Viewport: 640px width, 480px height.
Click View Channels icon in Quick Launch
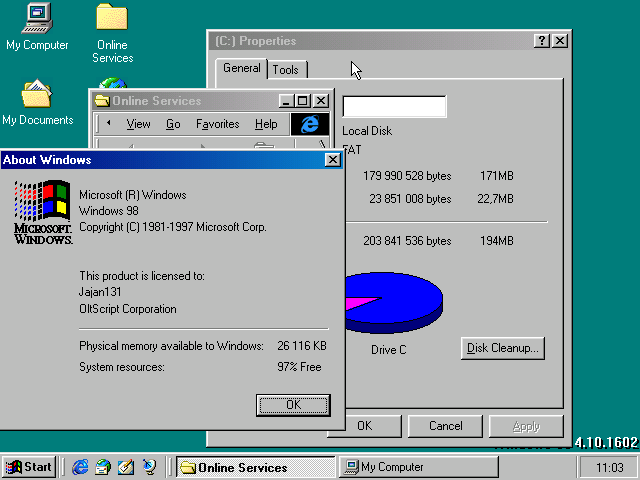(x=149, y=467)
